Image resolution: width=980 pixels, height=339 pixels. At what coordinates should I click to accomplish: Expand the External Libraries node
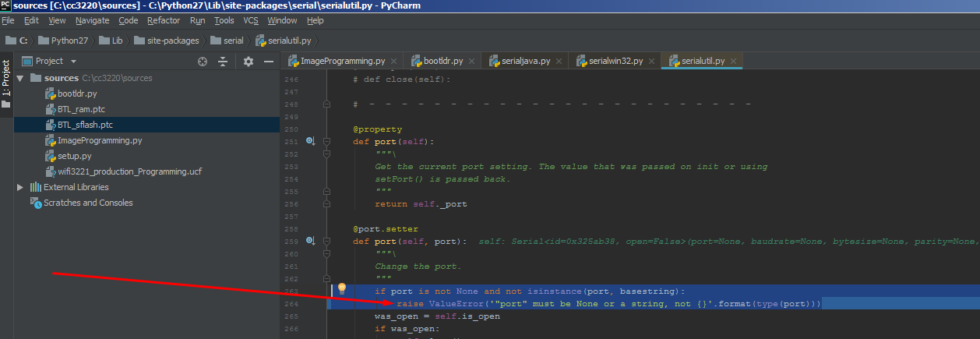tap(20, 187)
